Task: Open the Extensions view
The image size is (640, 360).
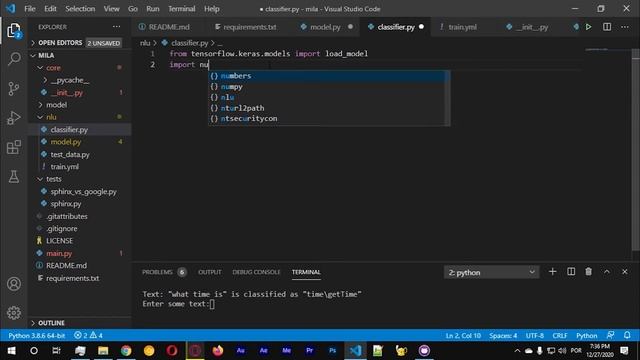Action: 13,147
